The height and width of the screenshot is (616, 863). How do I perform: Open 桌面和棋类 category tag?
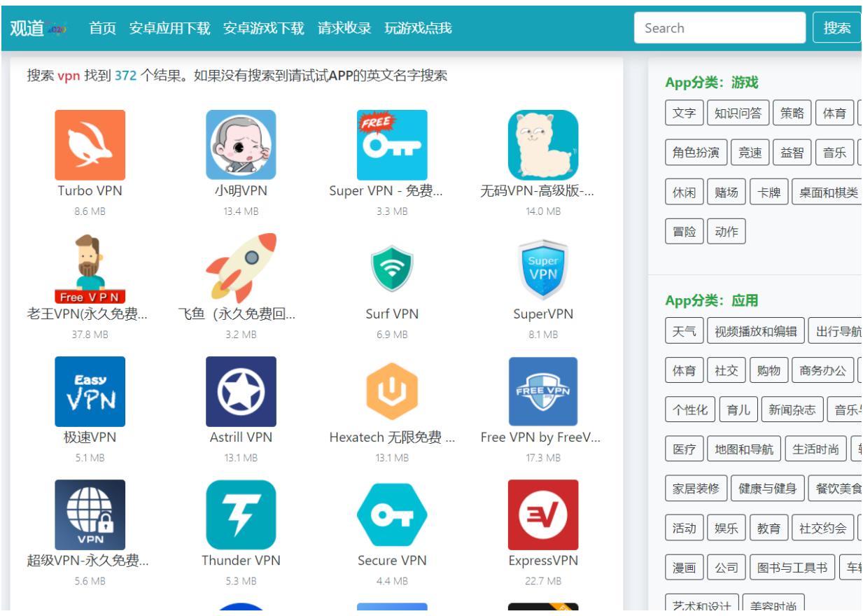pos(827,192)
